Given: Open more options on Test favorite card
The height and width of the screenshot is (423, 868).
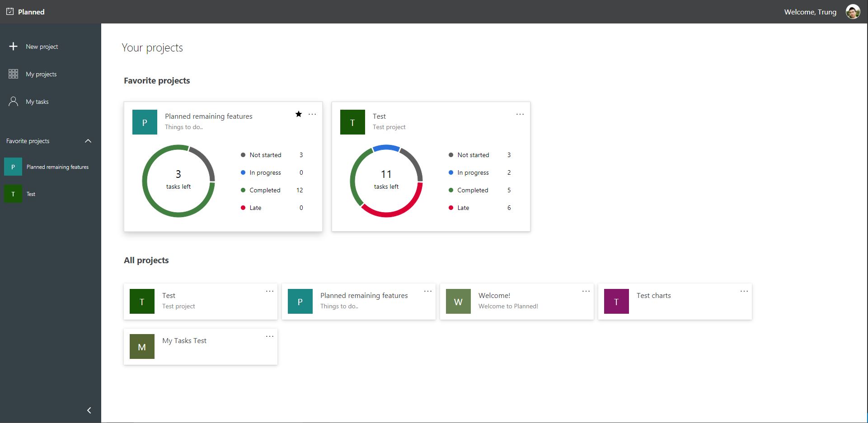Looking at the screenshot, I should [520, 114].
